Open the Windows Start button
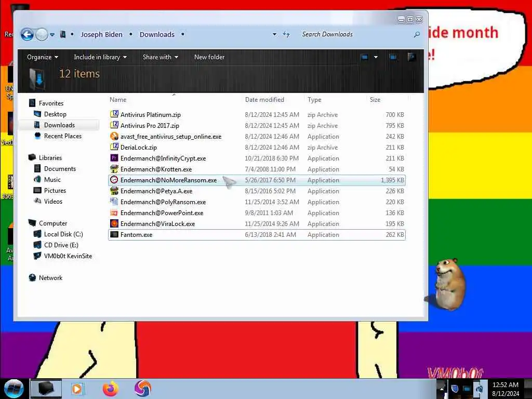532x399 pixels. coord(14,389)
